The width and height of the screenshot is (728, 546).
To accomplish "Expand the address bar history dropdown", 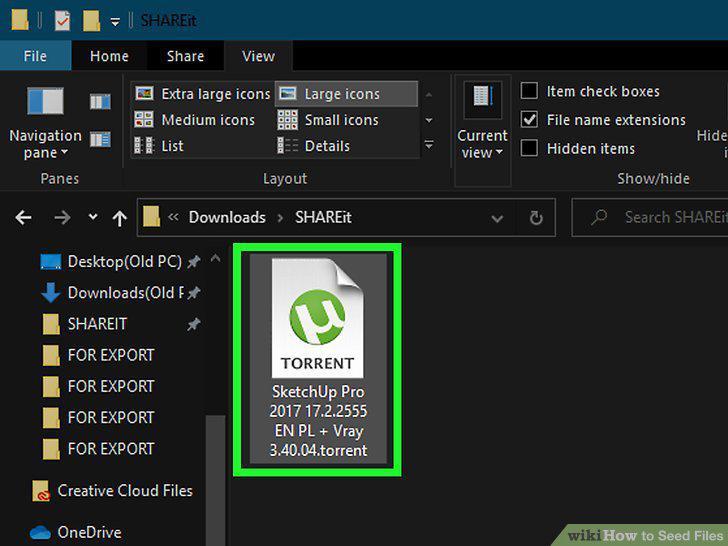I will point(497,218).
